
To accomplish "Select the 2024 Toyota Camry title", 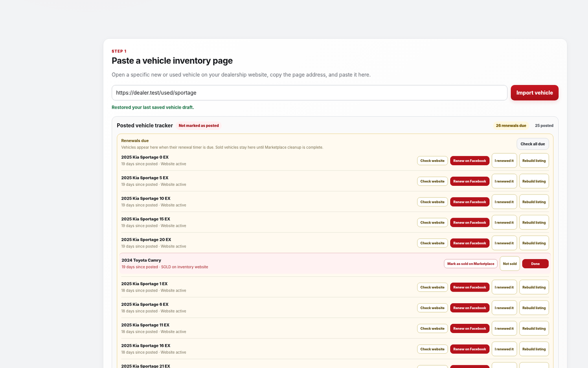I will click(x=141, y=260).
